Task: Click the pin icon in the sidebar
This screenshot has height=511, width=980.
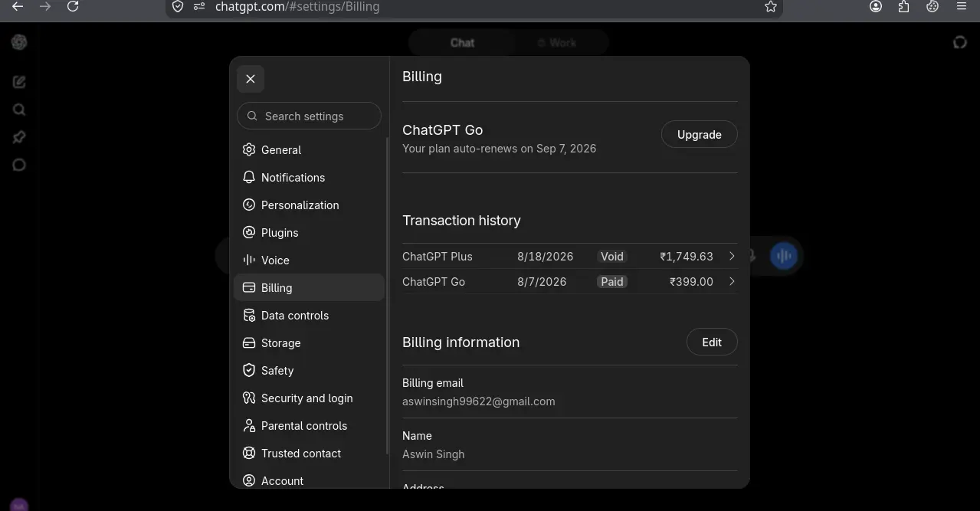Action: tap(19, 137)
